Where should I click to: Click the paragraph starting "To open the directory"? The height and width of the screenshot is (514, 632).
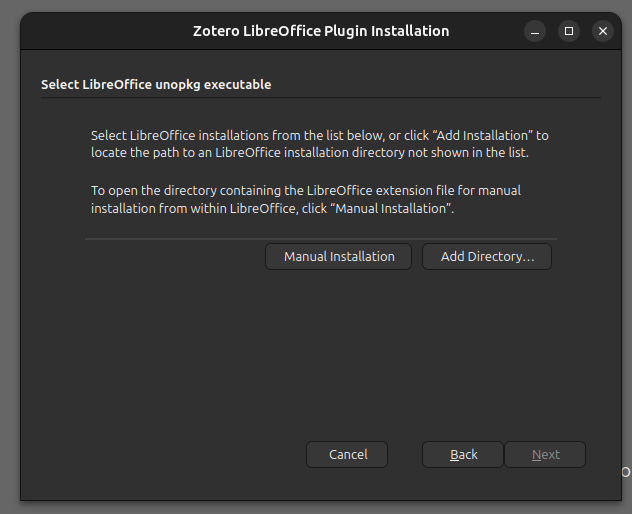(306, 200)
